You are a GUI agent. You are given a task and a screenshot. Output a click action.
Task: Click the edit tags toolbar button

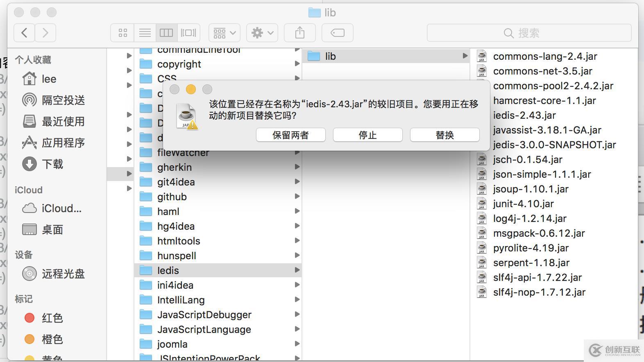(338, 33)
